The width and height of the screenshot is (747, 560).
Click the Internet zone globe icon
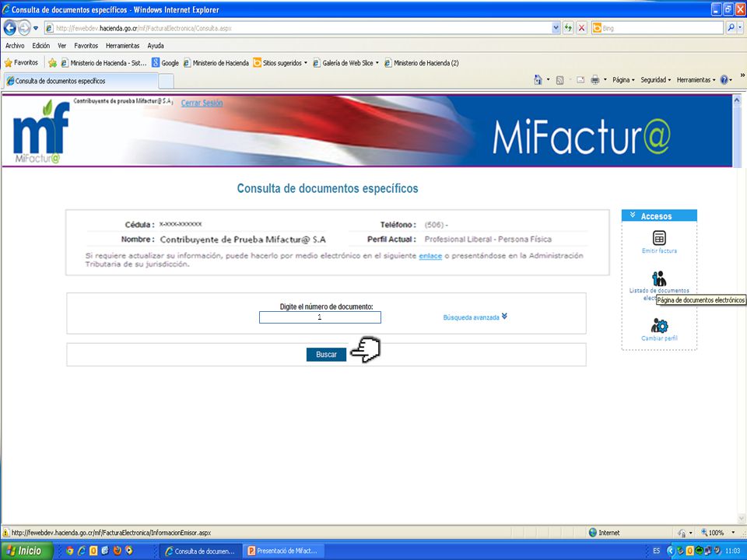coord(593,532)
